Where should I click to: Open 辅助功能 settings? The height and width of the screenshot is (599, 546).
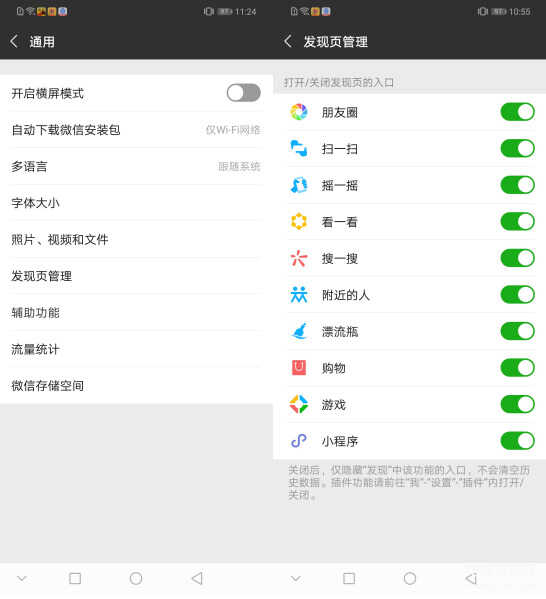[x=136, y=313]
